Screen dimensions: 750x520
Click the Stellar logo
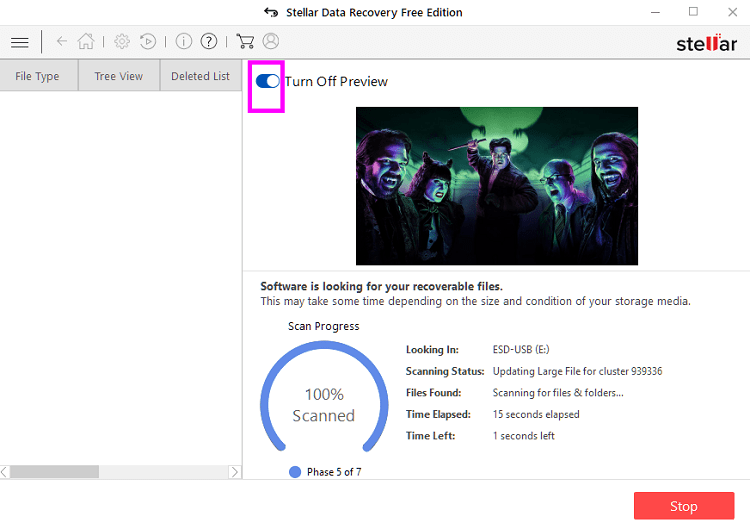706,43
